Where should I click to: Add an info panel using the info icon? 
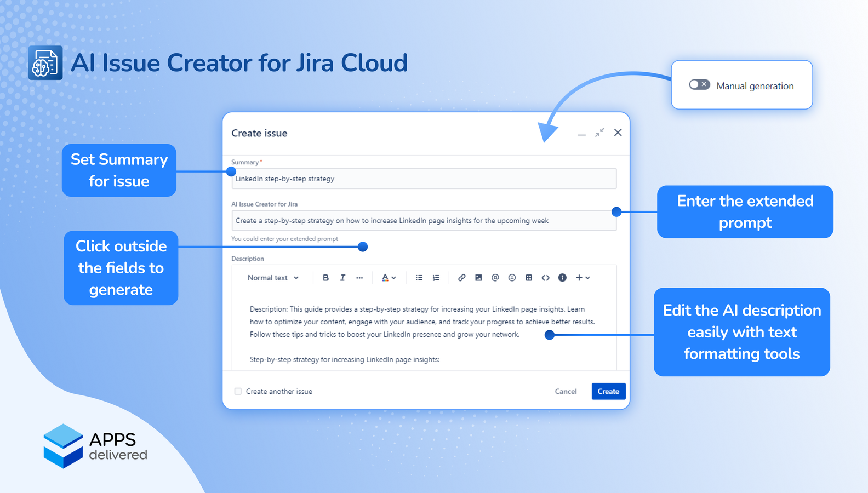click(562, 278)
